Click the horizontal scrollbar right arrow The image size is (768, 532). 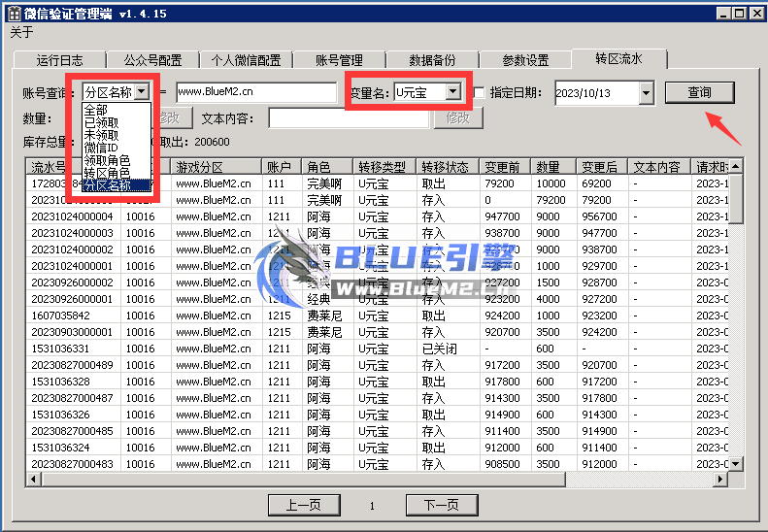(x=720, y=479)
